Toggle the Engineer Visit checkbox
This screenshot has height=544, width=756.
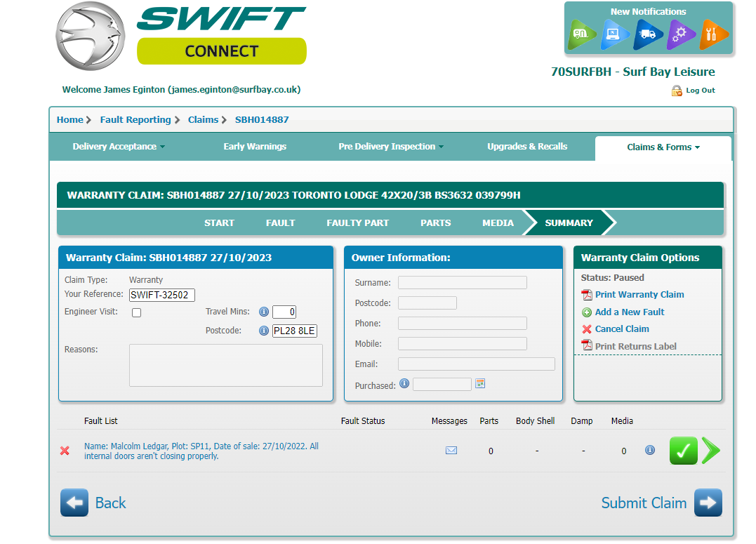click(136, 312)
